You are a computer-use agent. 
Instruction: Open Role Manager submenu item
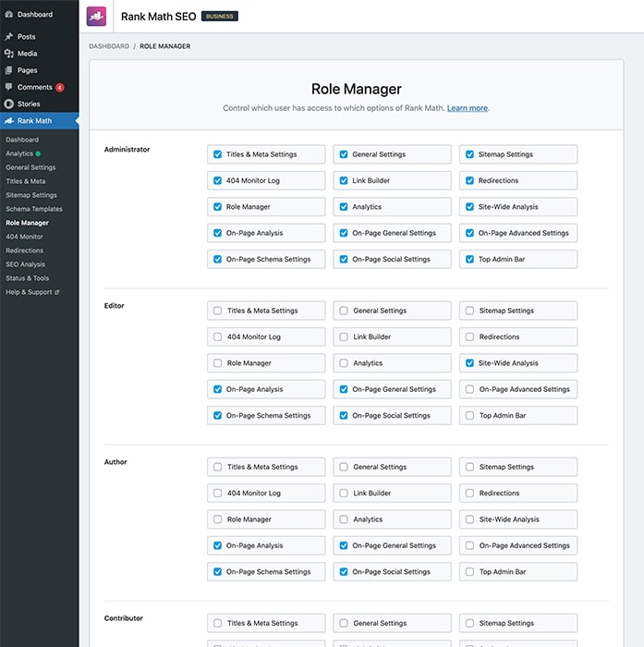(x=27, y=223)
